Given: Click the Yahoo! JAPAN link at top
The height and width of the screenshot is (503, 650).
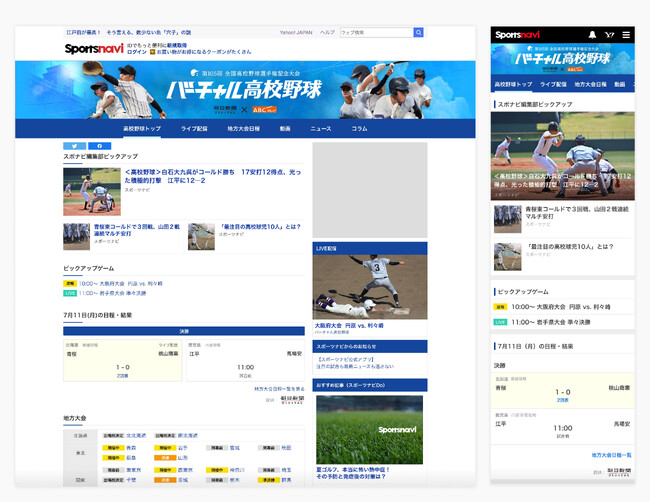Looking at the screenshot, I should coord(294,33).
